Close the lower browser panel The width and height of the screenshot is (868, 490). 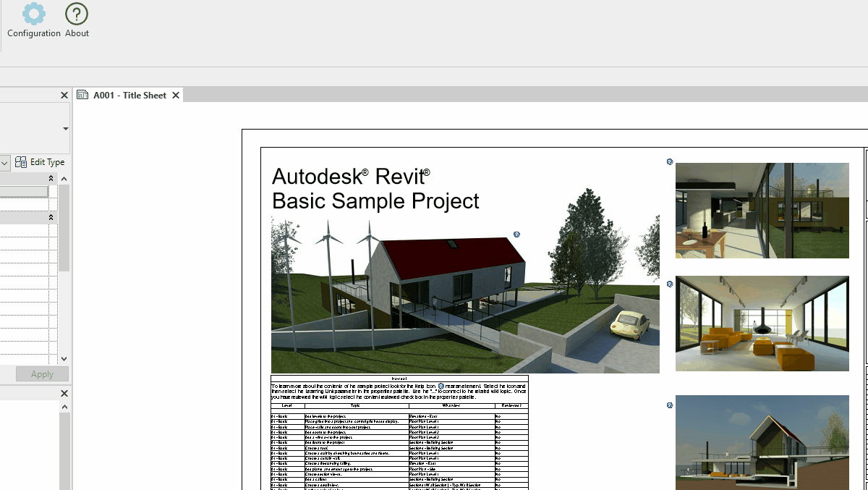[64, 394]
